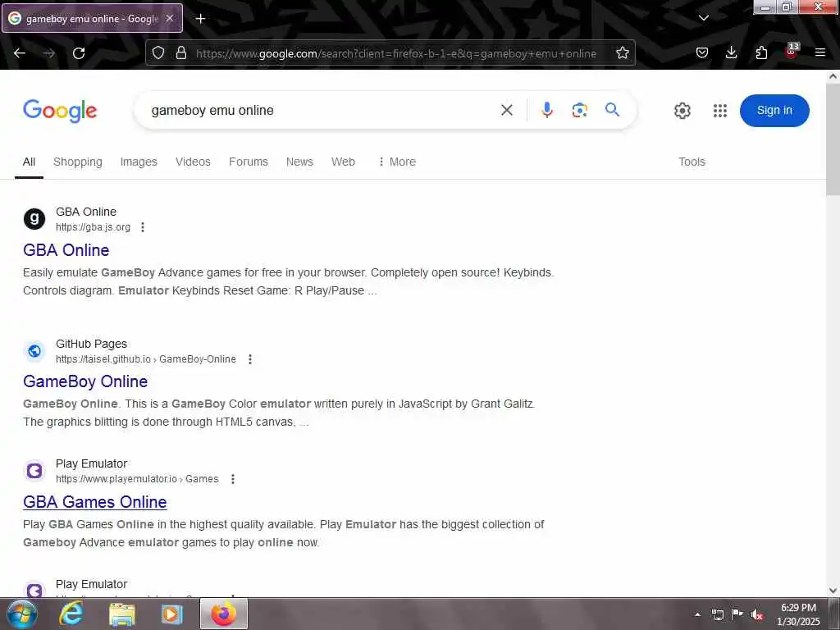Open the Firefox hamburger menu

tap(820, 52)
